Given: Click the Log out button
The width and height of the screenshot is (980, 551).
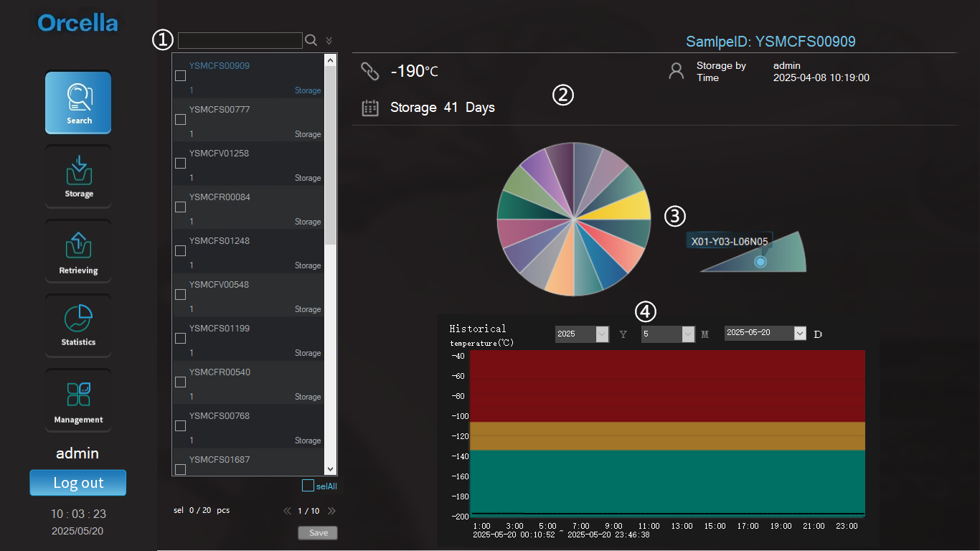Looking at the screenshot, I should [78, 483].
